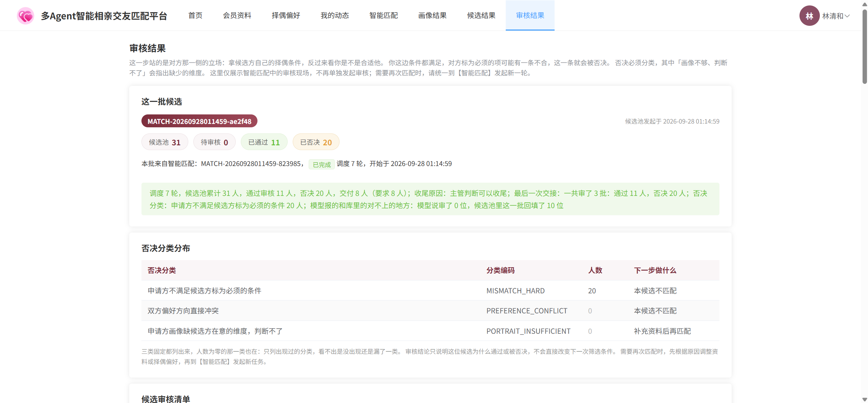Click the 这一批候选 card heading
Viewport: 868px width, 403px height.
[x=162, y=102]
